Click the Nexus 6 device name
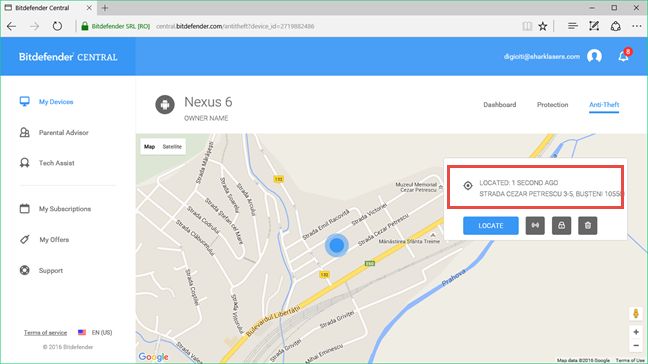 click(x=208, y=102)
